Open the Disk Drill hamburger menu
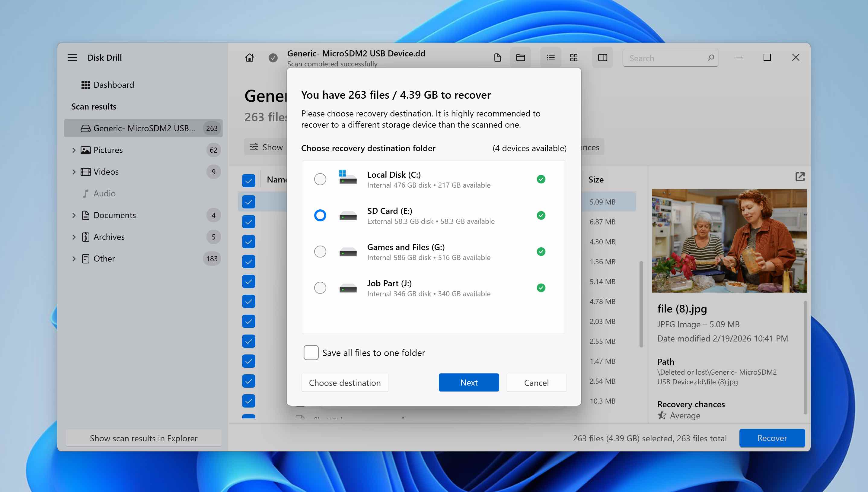The width and height of the screenshot is (868, 492). 72,57
